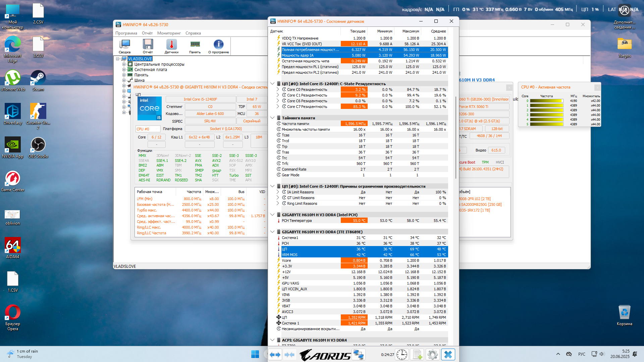Collapse the Тайминги памяти sensor group
This screenshot has height=362, width=644.
272,118
